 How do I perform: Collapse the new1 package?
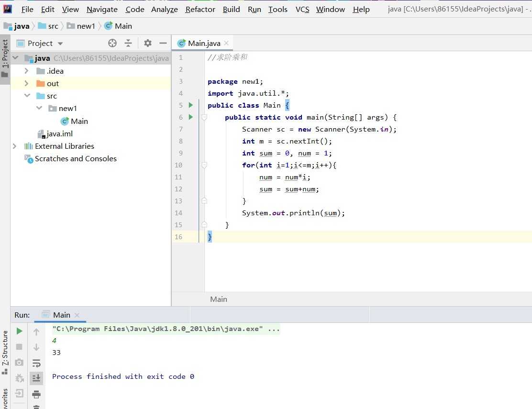pyautogui.click(x=39, y=108)
